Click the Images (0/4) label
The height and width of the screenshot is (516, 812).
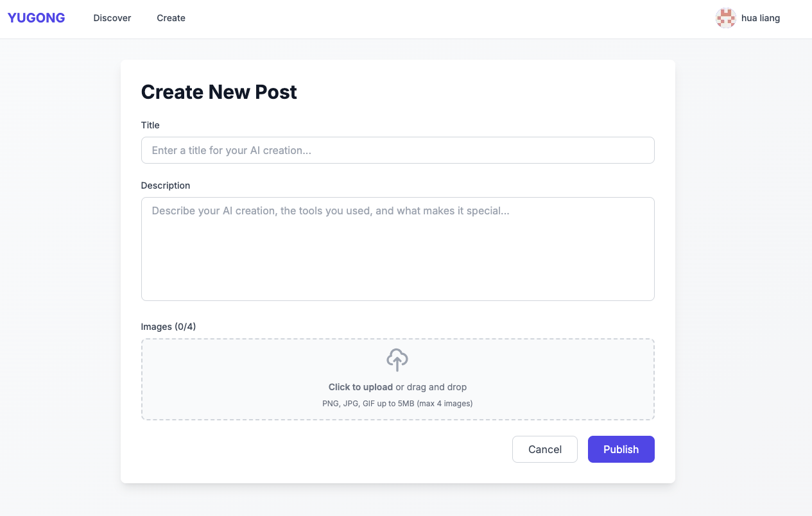coord(168,327)
